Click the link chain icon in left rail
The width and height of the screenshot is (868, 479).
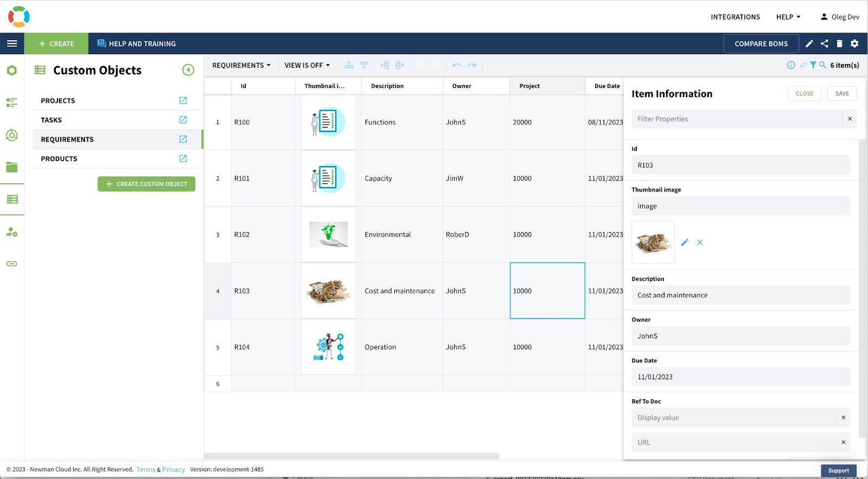pos(12,264)
